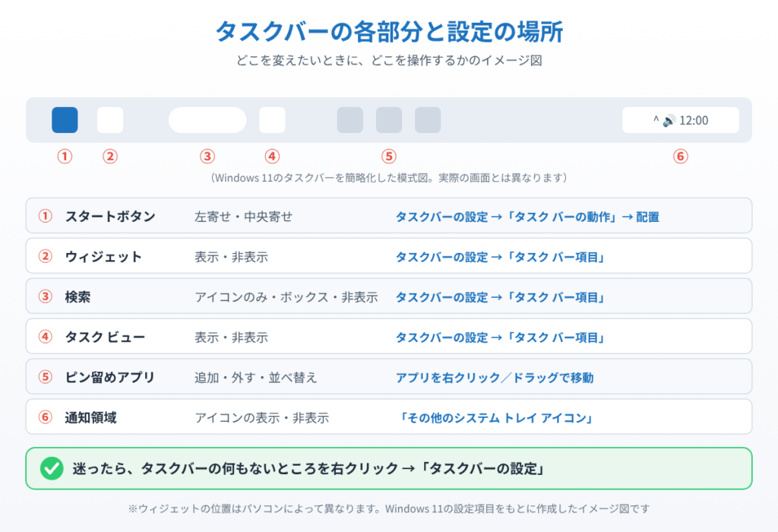Screen dimensions: 778x532
Task: Click the red circled ⑥ in the 通知領域 row
Action: (x=45, y=417)
